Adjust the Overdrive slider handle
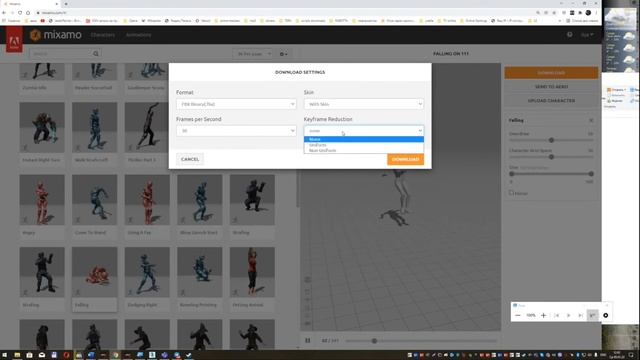 pos(551,140)
